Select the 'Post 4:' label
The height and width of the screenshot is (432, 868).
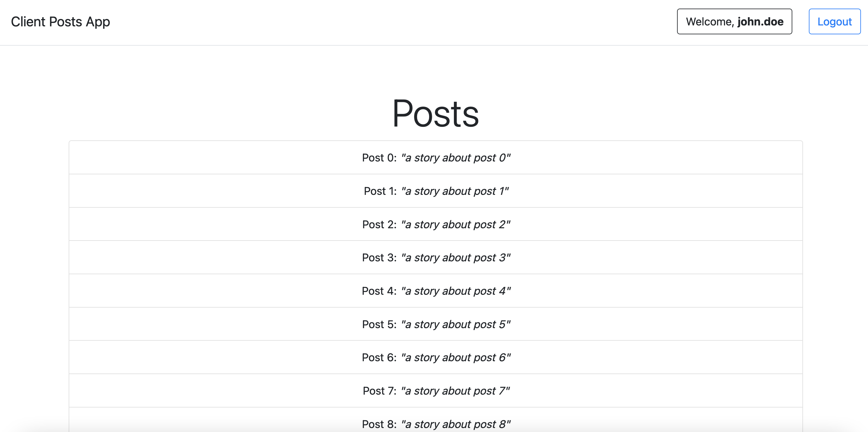point(379,290)
